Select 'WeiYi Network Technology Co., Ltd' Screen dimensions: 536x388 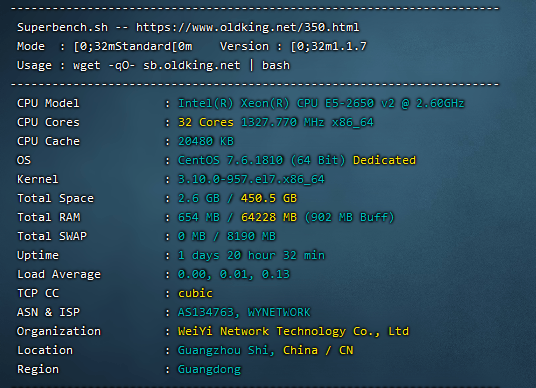293,331
